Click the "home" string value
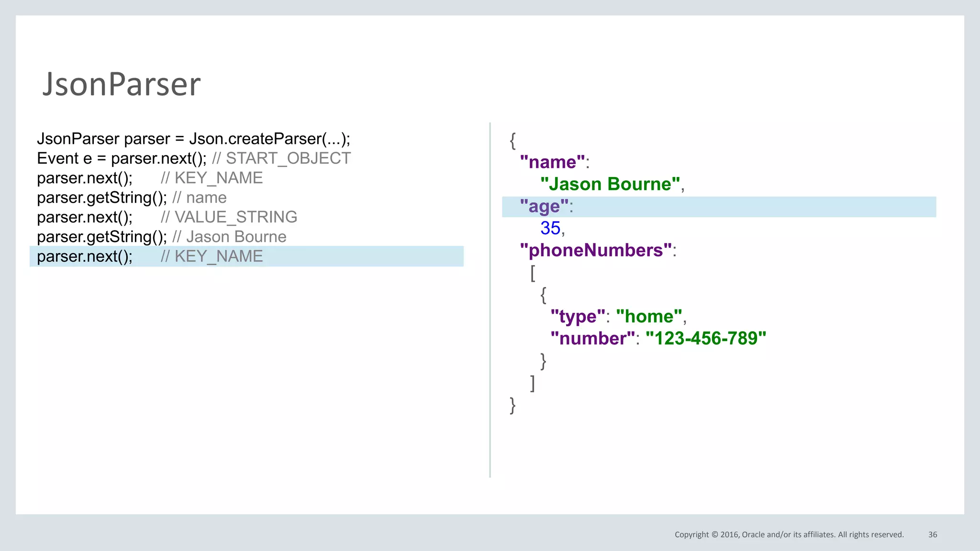 [649, 317]
